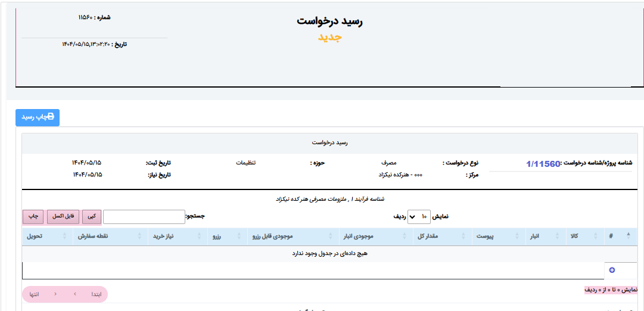Screen dimensions: 644x311
Task: Click the printer icon on چاپ رسید
Action: pyautogui.click(x=51, y=117)
